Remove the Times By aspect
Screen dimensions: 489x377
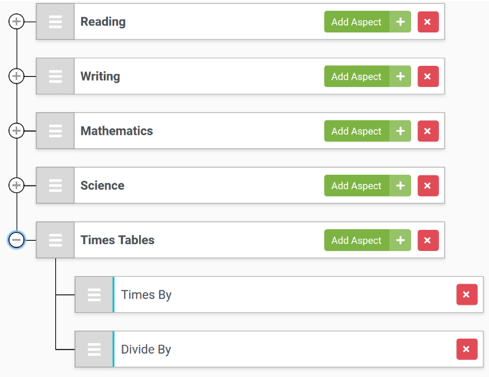pos(467,295)
